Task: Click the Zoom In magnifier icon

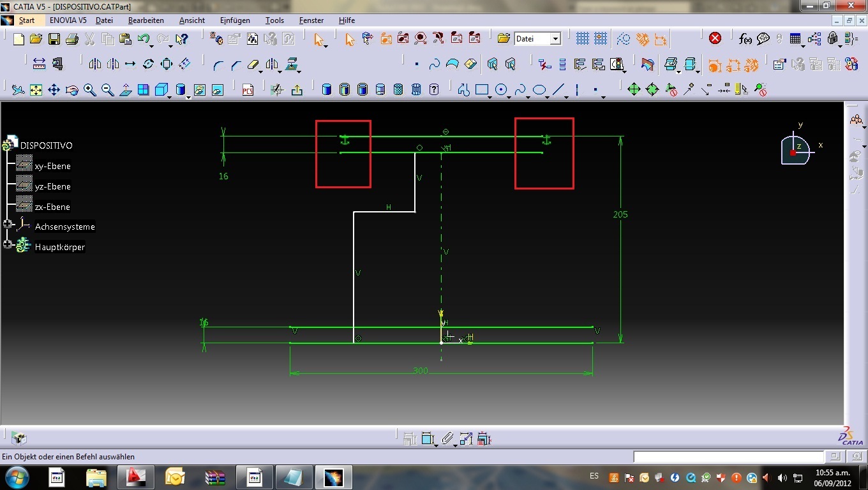Action: (90, 90)
